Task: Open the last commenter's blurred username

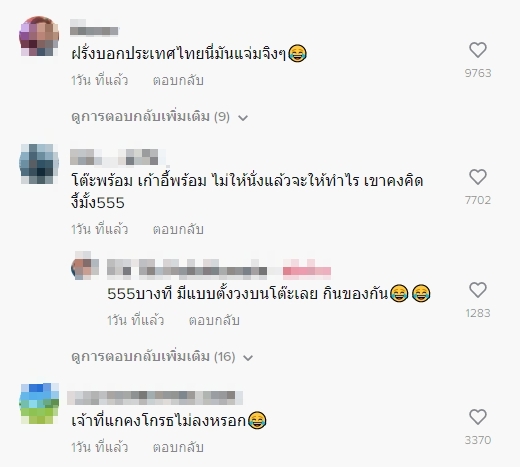Action: click(155, 398)
